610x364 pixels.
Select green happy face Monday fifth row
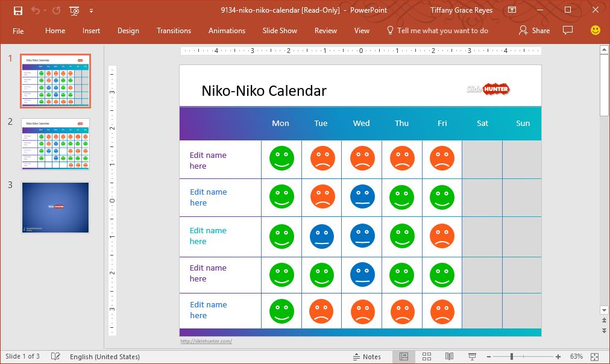(281, 311)
